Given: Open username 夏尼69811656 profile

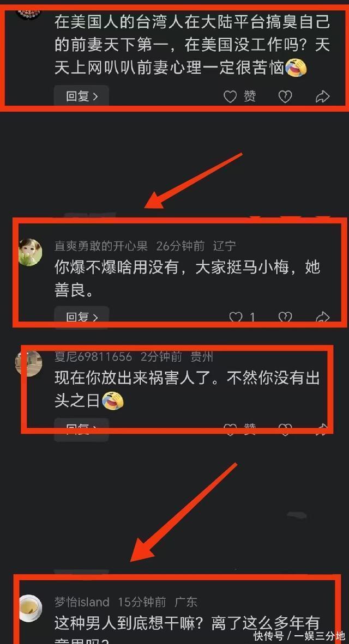Looking at the screenshot, I should [93, 356].
